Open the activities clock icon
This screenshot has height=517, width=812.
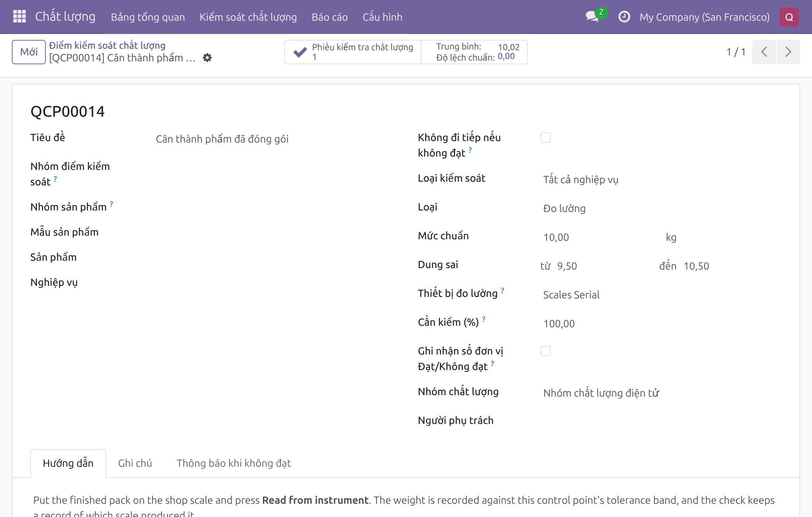[x=624, y=17]
